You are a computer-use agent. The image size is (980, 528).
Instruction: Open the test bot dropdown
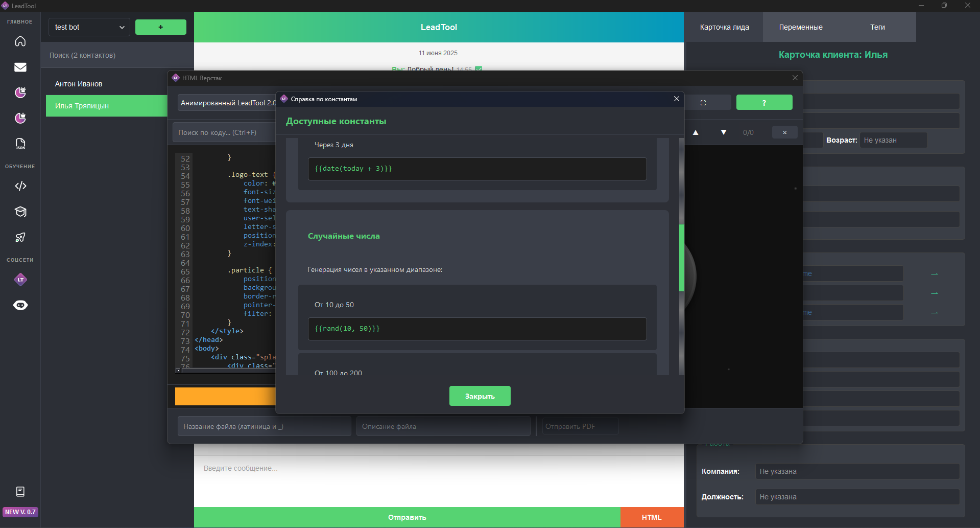click(x=89, y=27)
